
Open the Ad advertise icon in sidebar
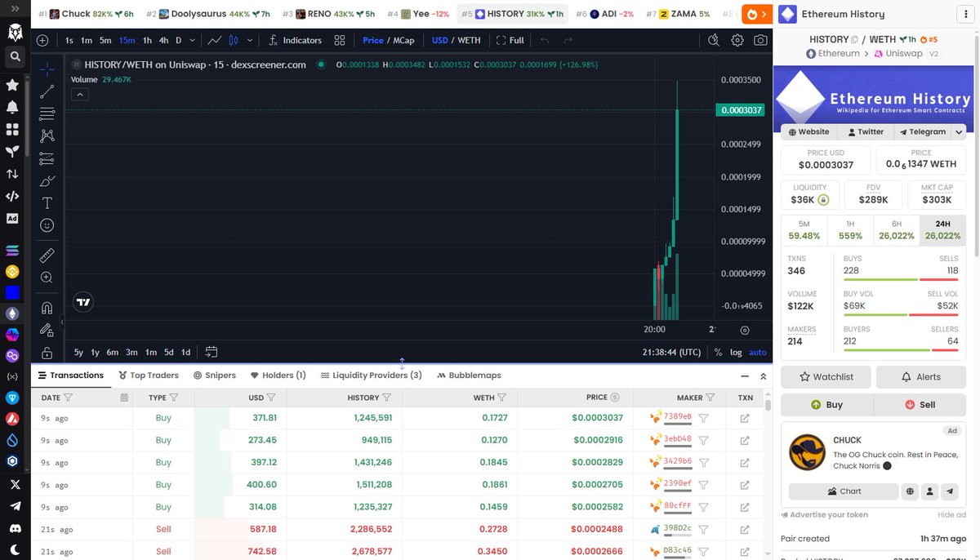click(x=12, y=218)
